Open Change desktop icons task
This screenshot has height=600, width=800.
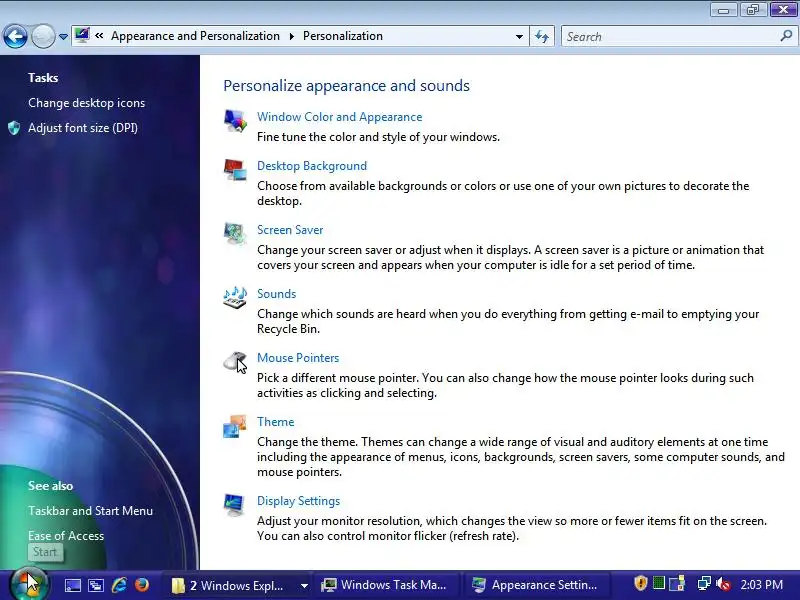click(x=87, y=103)
